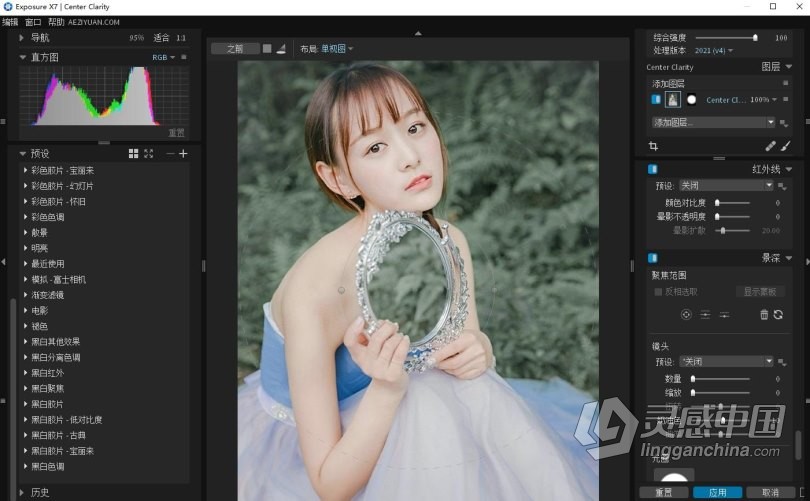Expand the 导航 panel
Image resolution: width=810 pixels, height=501 pixels.
click(21, 38)
